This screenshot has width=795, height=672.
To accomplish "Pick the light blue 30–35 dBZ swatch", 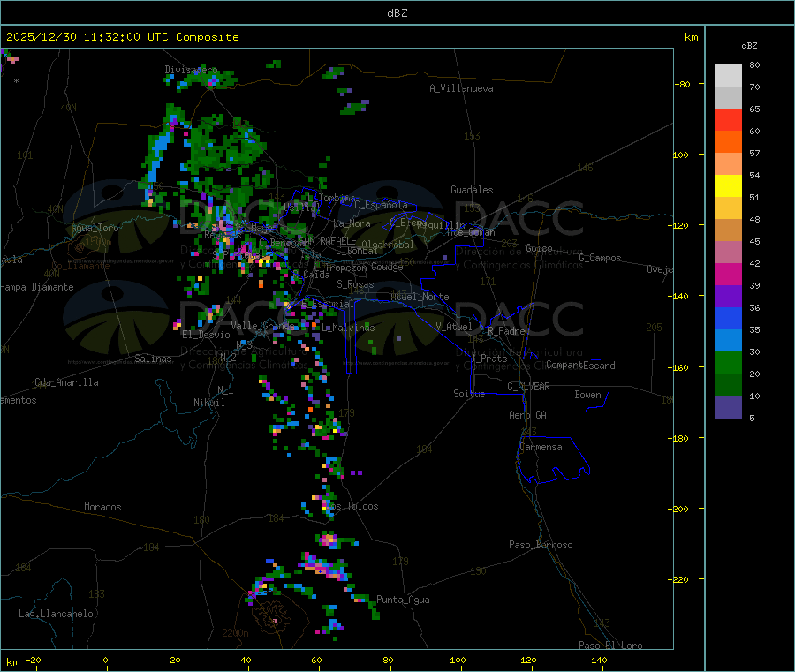I will pos(728,341).
